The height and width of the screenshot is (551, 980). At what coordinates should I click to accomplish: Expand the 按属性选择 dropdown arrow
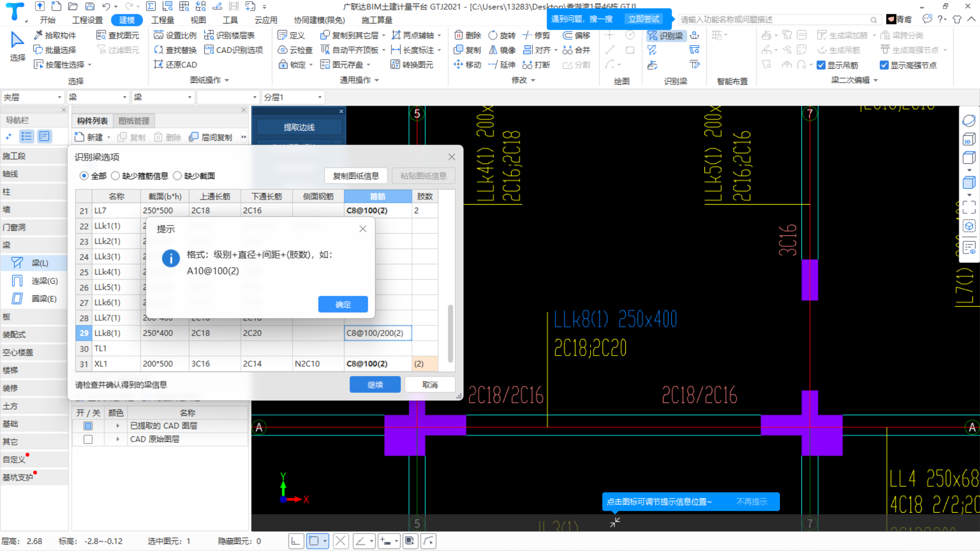click(90, 65)
